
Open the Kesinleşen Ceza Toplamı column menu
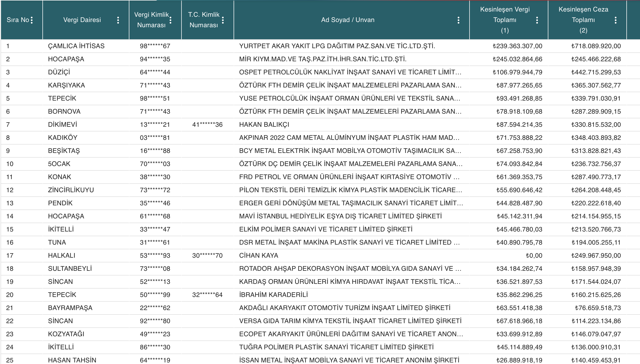[615, 20]
